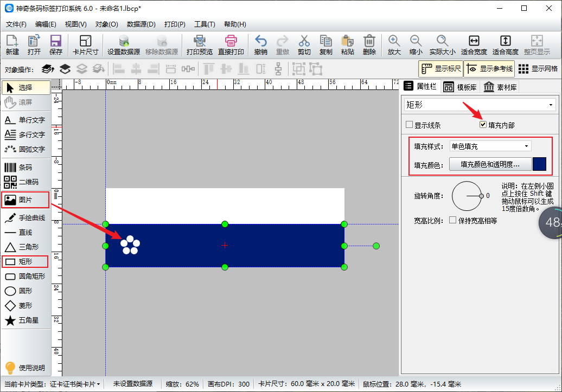Enable the 显示线条 checkbox
This screenshot has height=392, width=562.
pyautogui.click(x=410, y=125)
